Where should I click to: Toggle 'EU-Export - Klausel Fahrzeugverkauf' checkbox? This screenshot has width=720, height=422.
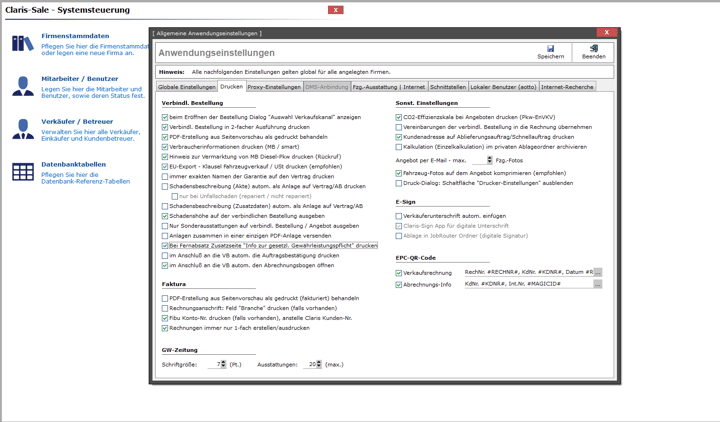[165, 167]
